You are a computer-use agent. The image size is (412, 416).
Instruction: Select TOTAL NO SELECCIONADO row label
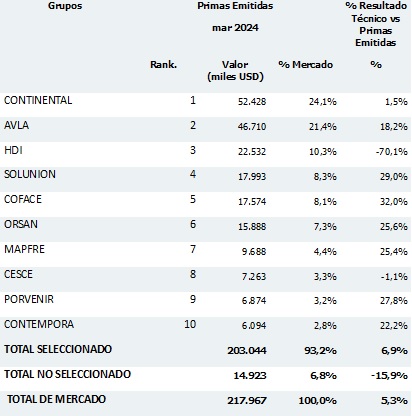67,374
